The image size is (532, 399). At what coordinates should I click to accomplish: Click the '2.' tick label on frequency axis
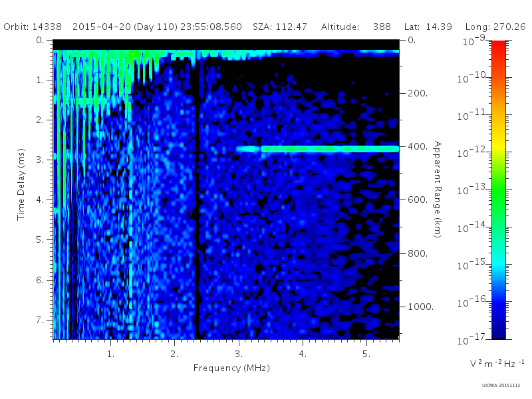point(174,354)
